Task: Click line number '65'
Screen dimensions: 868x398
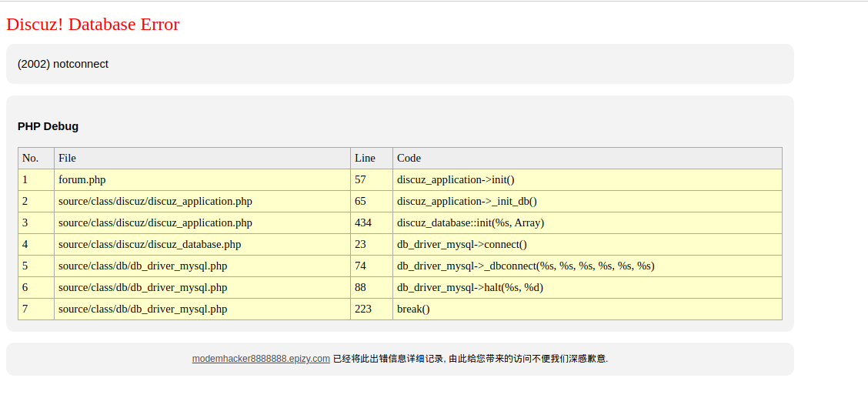Action: [372, 202]
